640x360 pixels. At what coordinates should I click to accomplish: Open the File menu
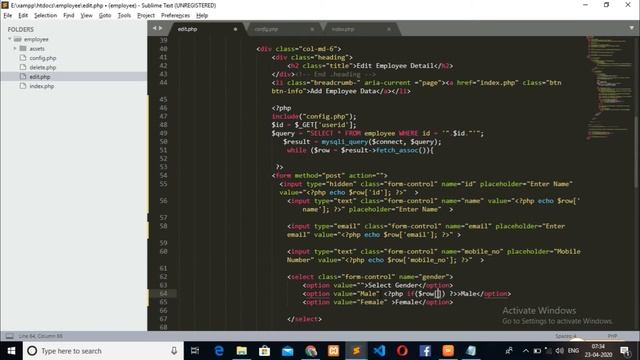click(x=8, y=16)
